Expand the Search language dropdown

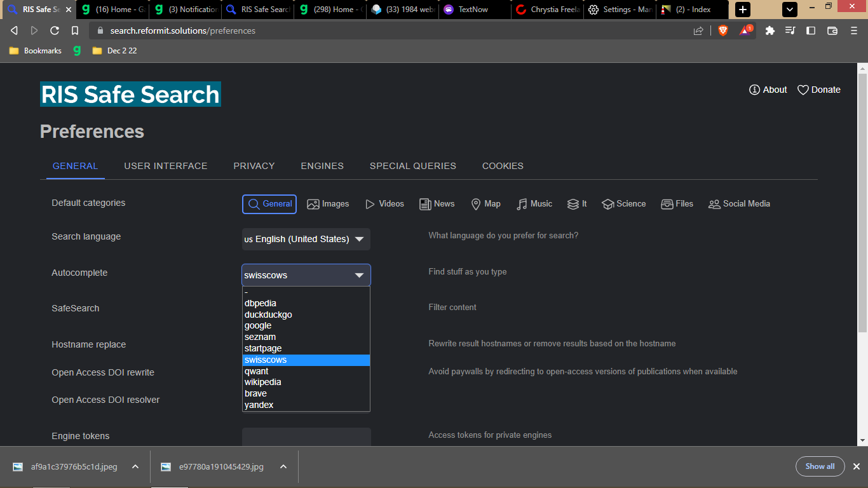[306, 240]
